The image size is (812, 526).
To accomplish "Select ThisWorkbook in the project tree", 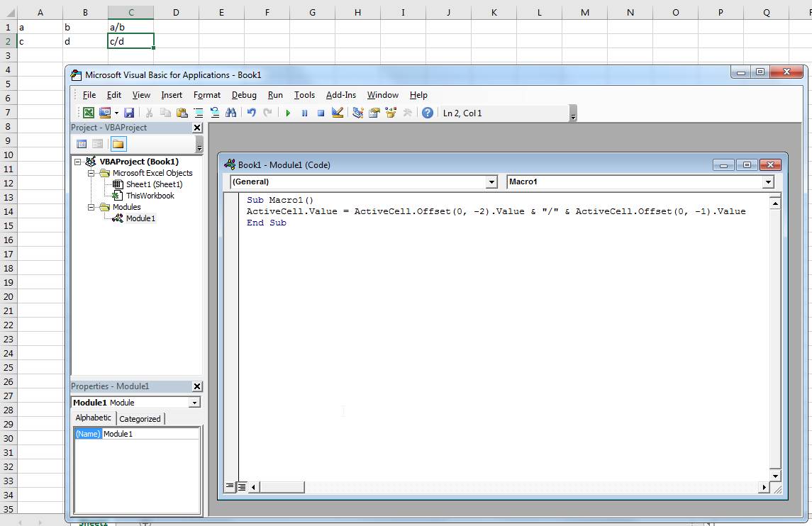I will (150, 196).
